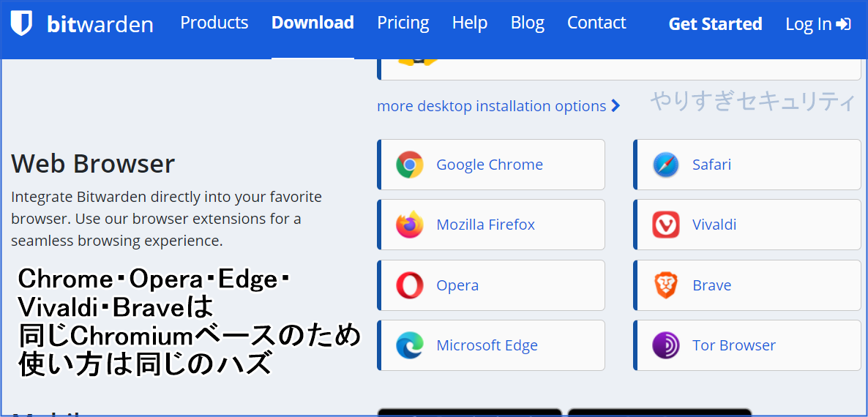Open more desktop installation options link

point(498,105)
